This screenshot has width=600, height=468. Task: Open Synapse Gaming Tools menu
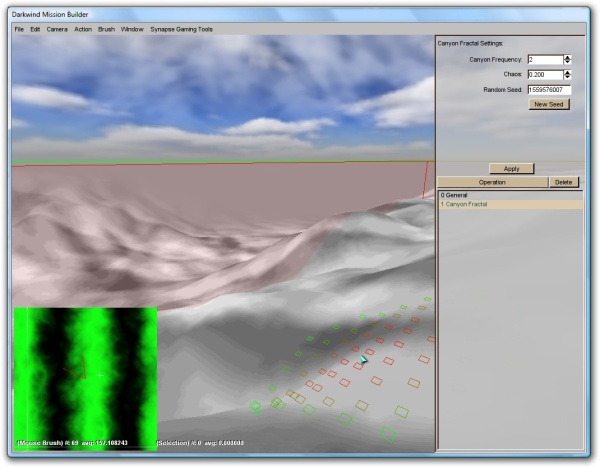181,29
